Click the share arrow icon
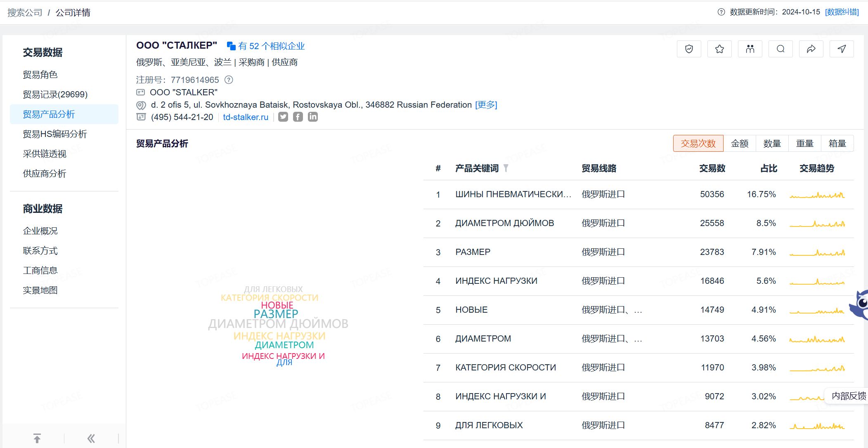Image resolution: width=868 pixels, height=448 pixels. (x=811, y=49)
